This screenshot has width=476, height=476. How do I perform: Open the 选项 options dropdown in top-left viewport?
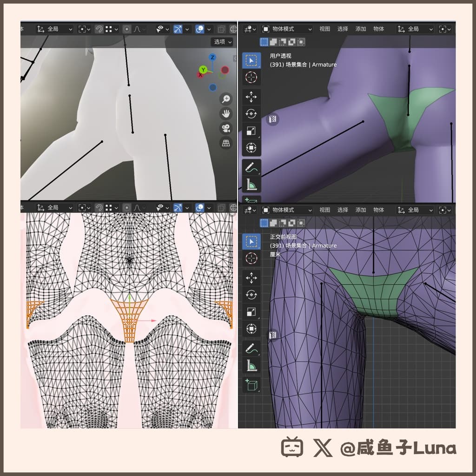223,42
